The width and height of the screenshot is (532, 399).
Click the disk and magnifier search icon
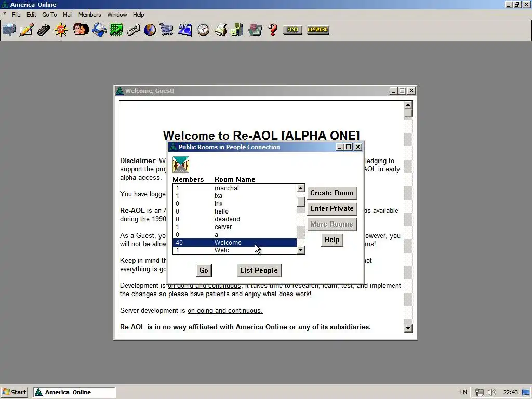99,30
